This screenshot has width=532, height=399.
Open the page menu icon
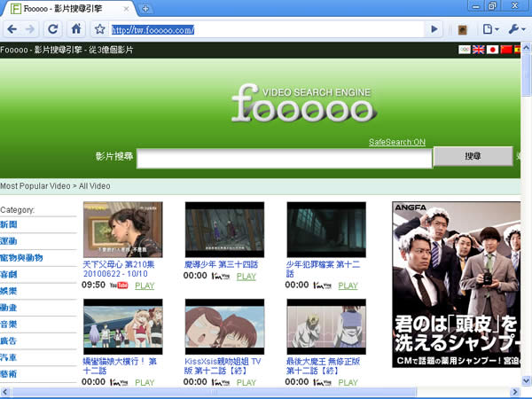click(490, 29)
